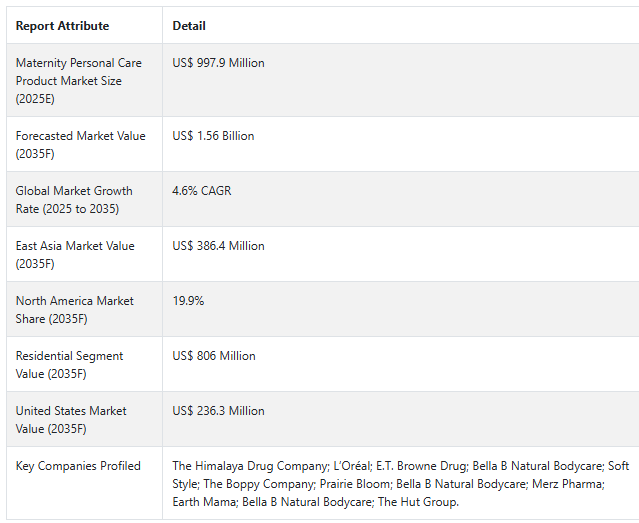The image size is (639, 523).
Task: Select the Maternity Personal Care Product Market Size cell
Action: (x=78, y=81)
